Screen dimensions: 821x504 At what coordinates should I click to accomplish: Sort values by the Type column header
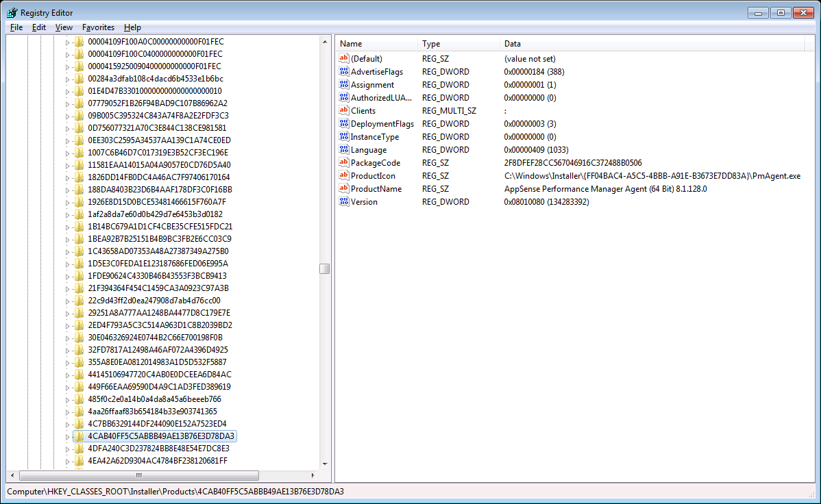coord(458,44)
